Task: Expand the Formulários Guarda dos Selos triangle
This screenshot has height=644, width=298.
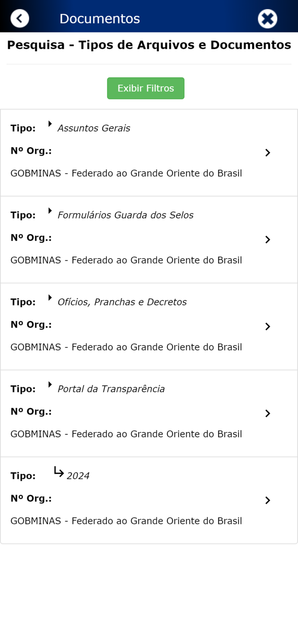Action: click(x=50, y=211)
